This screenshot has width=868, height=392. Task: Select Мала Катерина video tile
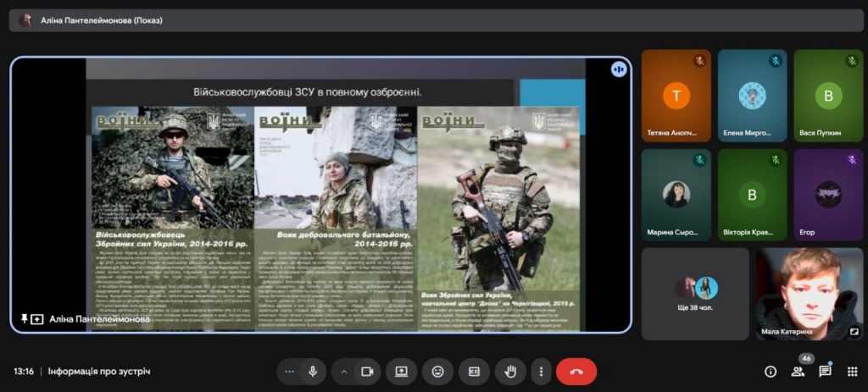[x=809, y=293]
